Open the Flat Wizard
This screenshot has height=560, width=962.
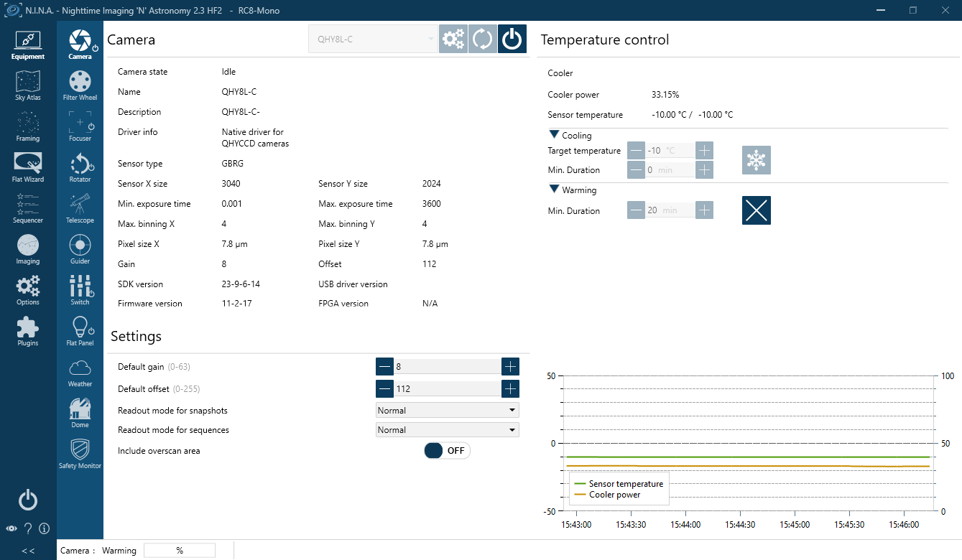click(x=28, y=167)
